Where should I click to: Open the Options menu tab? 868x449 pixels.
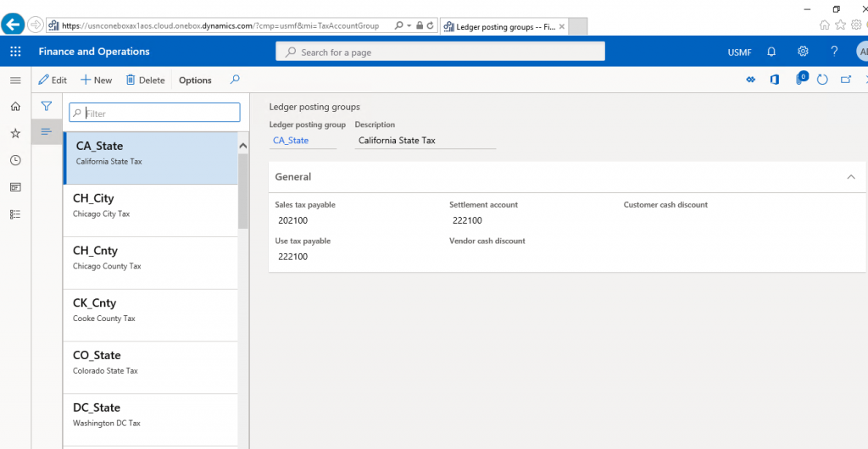coord(195,80)
